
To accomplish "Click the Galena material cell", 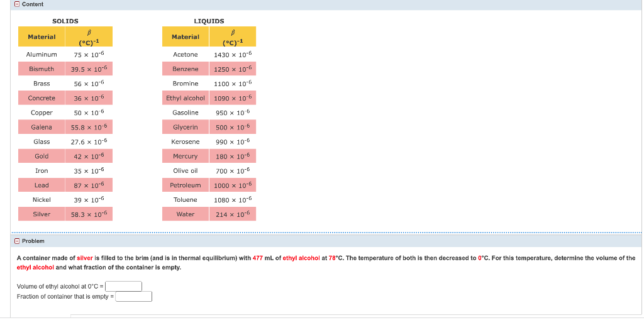I will [42, 128].
